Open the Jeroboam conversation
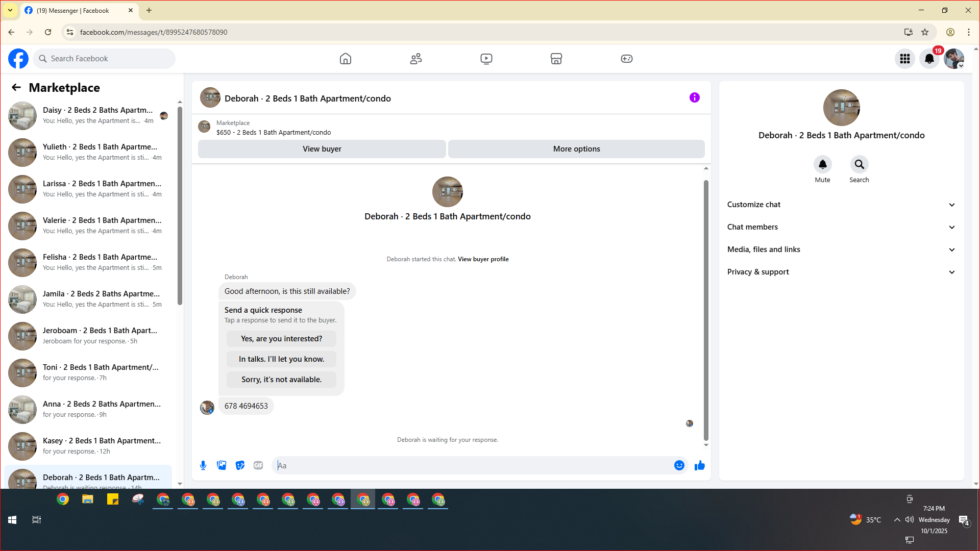 (x=88, y=336)
